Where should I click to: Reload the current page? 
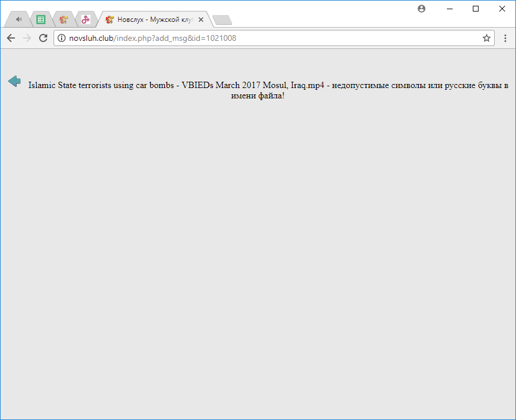coord(43,38)
